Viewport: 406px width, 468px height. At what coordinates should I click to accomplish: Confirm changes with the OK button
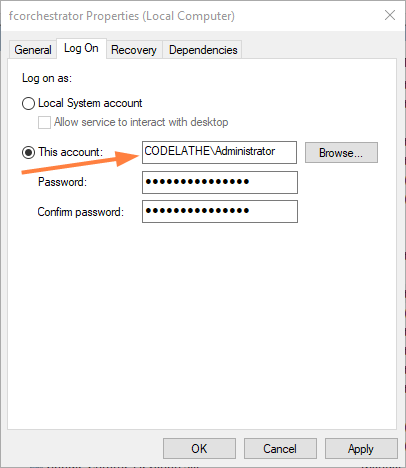pyautogui.click(x=199, y=449)
